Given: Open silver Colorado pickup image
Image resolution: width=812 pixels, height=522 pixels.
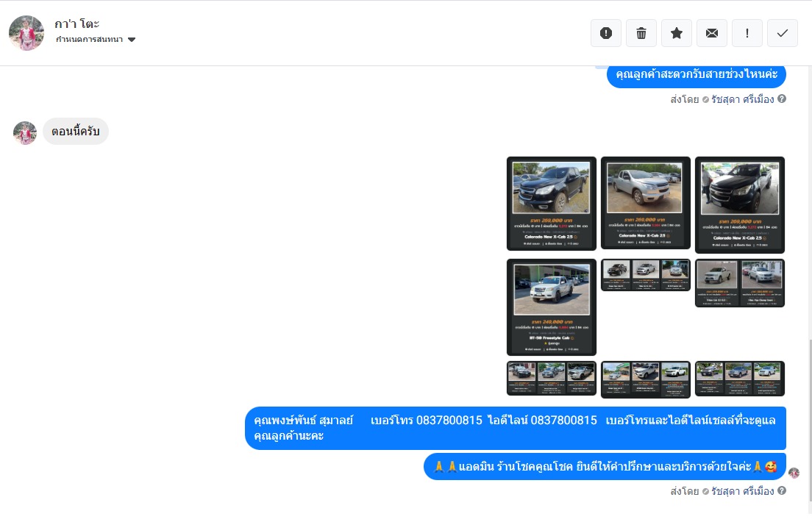Looking at the screenshot, I should pyautogui.click(x=646, y=202).
